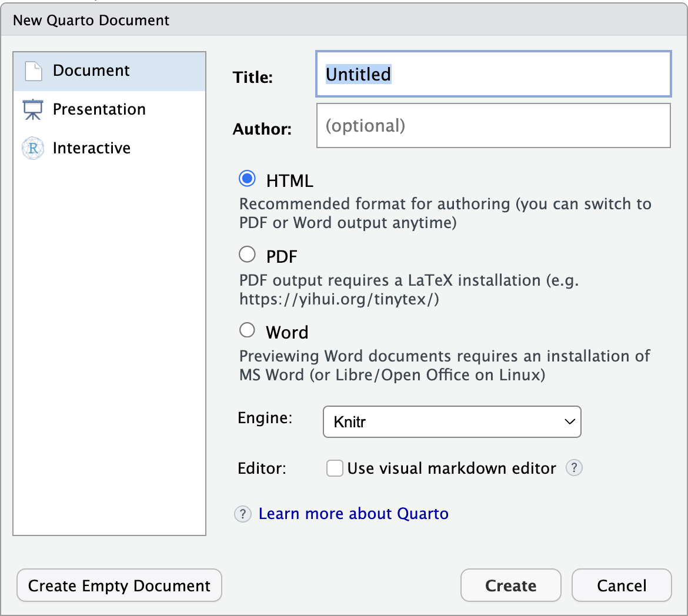Click the HTML format label
This screenshot has height=616, width=688.
[289, 181]
